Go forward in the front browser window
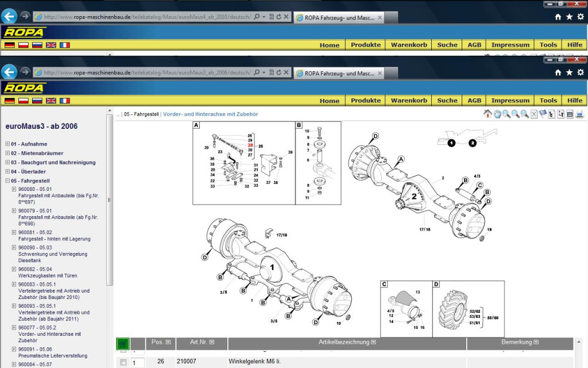The height and width of the screenshot is (368, 588). (x=25, y=72)
